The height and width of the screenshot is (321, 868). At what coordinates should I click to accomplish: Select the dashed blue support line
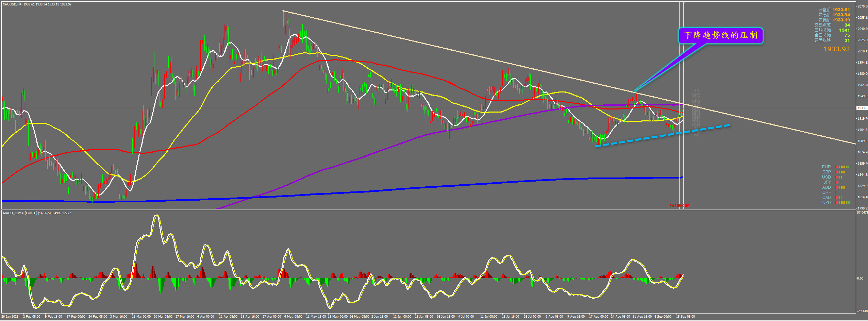pyautogui.click(x=663, y=136)
